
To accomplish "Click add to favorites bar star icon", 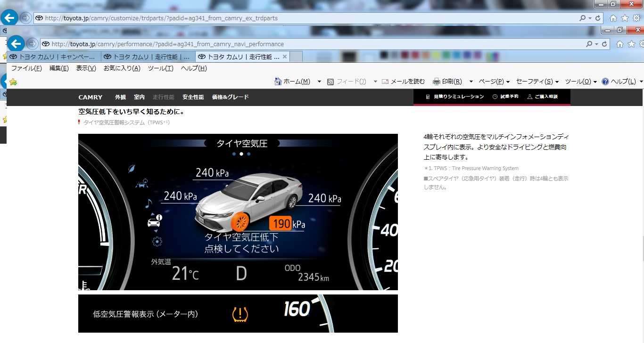I will pyautogui.click(x=13, y=82).
